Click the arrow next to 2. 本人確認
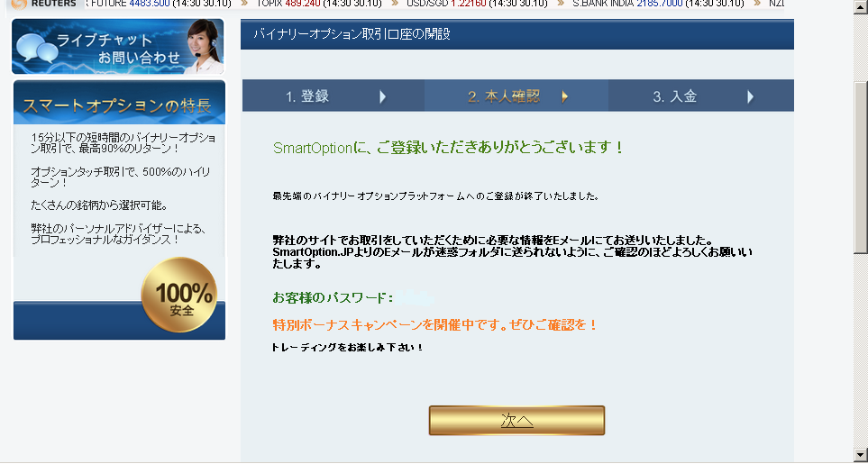The height and width of the screenshot is (464, 868). point(564,96)
